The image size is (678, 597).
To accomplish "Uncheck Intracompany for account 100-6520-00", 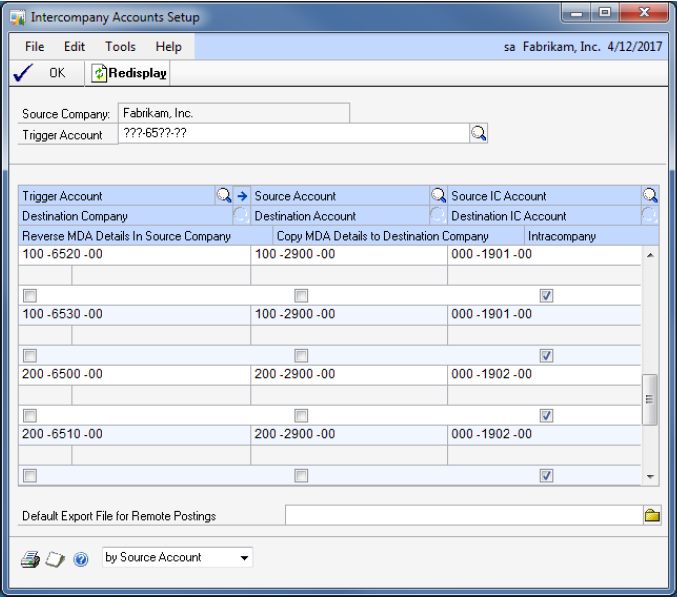I will pyautogui.click(x=546, y=296).
